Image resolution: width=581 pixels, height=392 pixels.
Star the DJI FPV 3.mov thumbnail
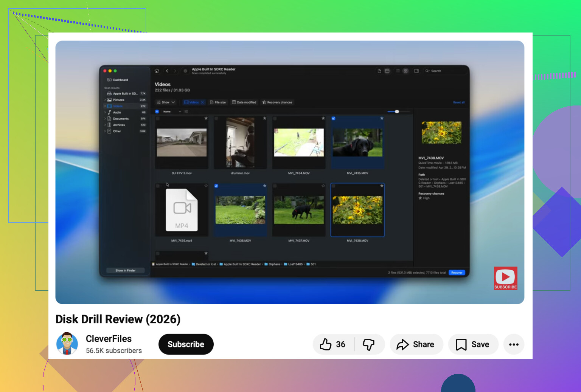tap(206, 118)
